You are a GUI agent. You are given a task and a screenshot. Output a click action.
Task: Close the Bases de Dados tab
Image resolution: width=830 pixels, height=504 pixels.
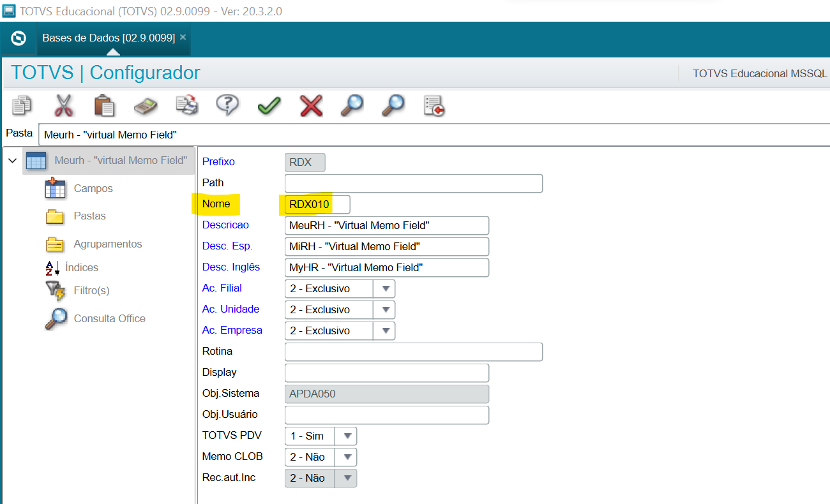183,37
